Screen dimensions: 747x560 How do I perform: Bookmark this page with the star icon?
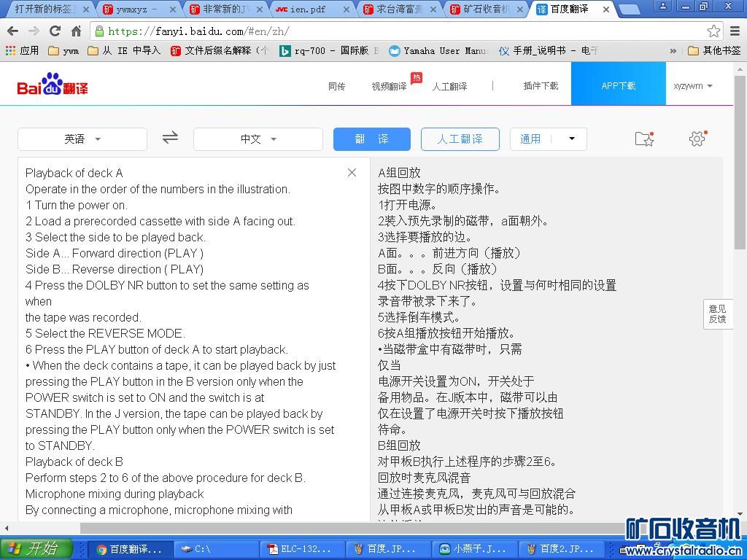(x=713, y=31)
